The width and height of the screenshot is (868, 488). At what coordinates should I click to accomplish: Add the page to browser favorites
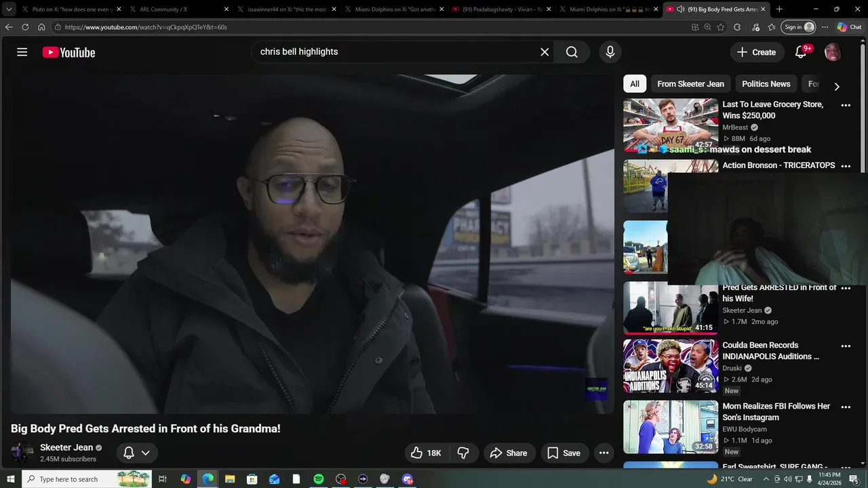click(x=720, y=27)
